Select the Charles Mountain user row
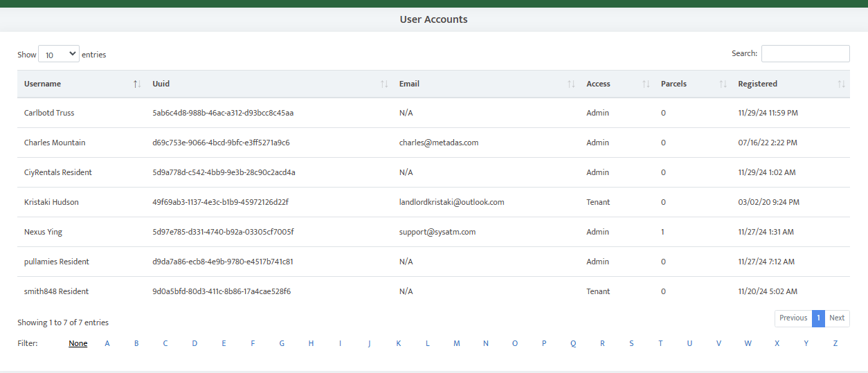 click(x=55, y=143)
